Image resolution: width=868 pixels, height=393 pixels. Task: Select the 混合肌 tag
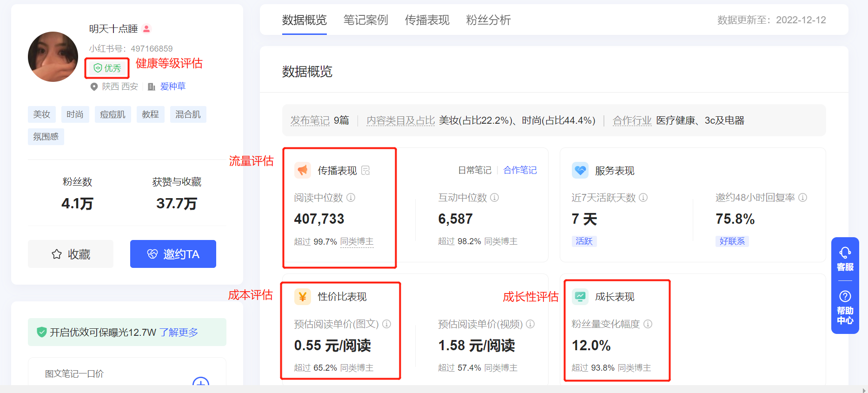[x=188, y=114]
